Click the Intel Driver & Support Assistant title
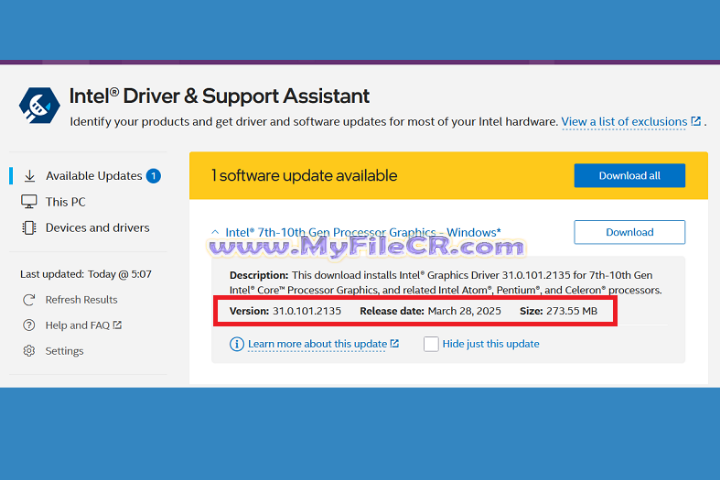 pos(219,96)
